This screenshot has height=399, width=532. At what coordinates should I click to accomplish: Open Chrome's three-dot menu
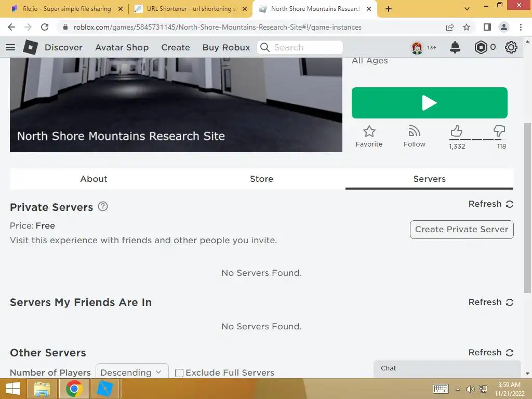coord(521,27)
